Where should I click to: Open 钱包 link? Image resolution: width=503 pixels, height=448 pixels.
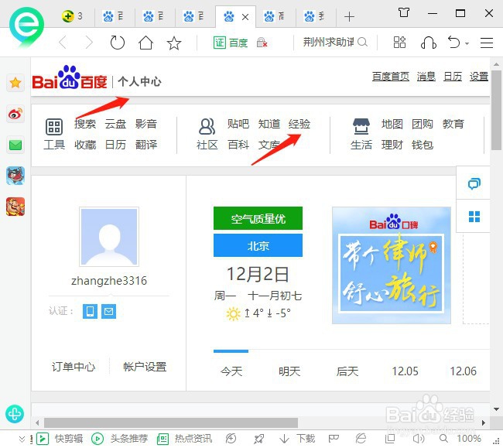[423, 145]
